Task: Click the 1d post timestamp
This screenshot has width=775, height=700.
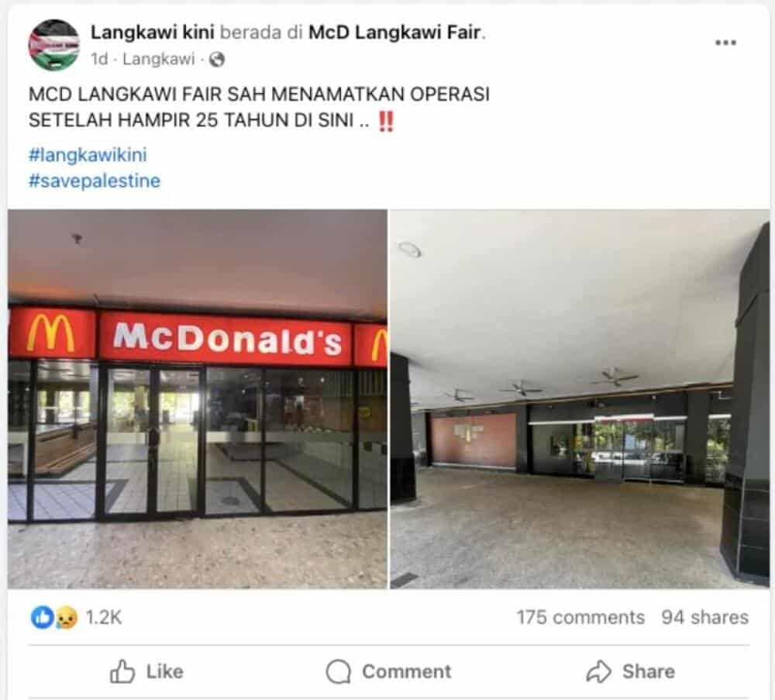Action: pos(99,60)
